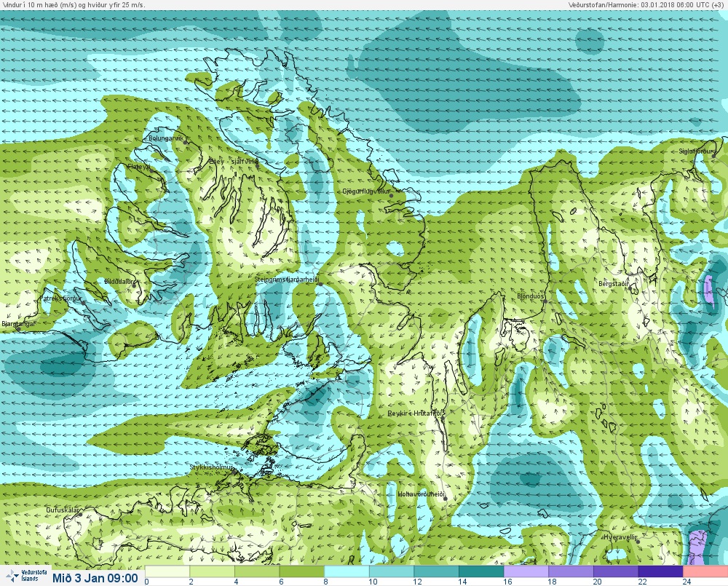
Task: Click the Siglufjörður station label
Action: (x=696, y=151)
